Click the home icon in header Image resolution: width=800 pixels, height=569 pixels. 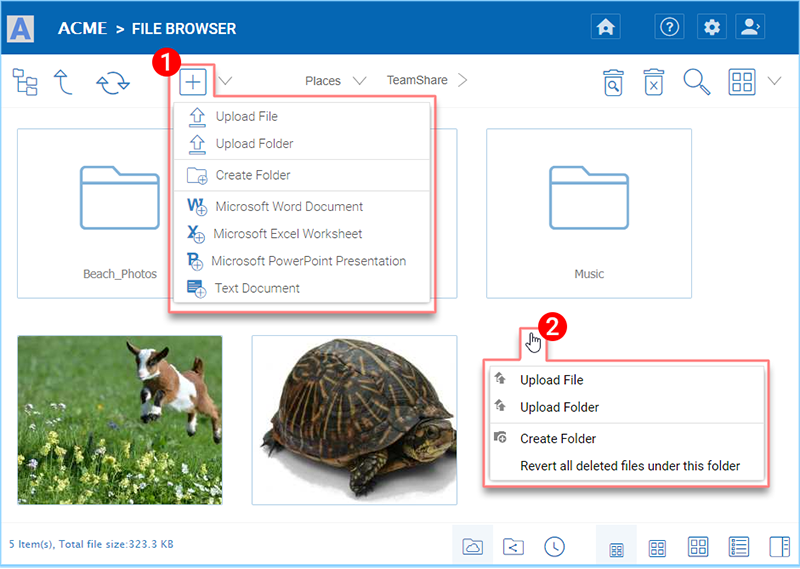pyautogui.click(x=606, y=28)
